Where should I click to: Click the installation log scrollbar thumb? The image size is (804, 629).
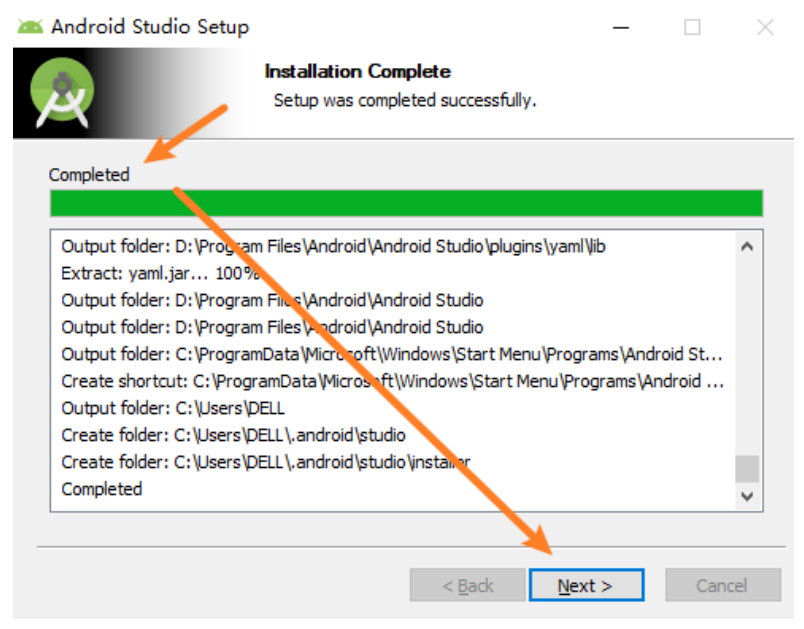[x=747, y=468]
